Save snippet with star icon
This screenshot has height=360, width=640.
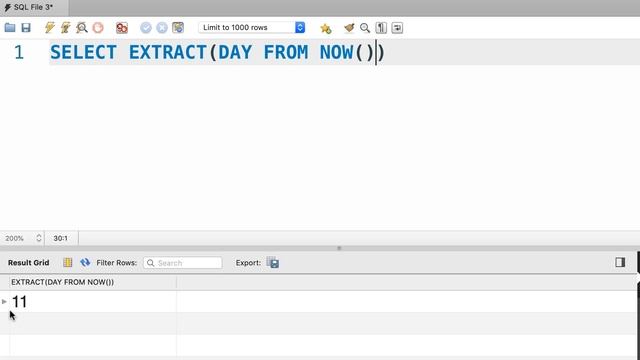click(x=326, y=28)
